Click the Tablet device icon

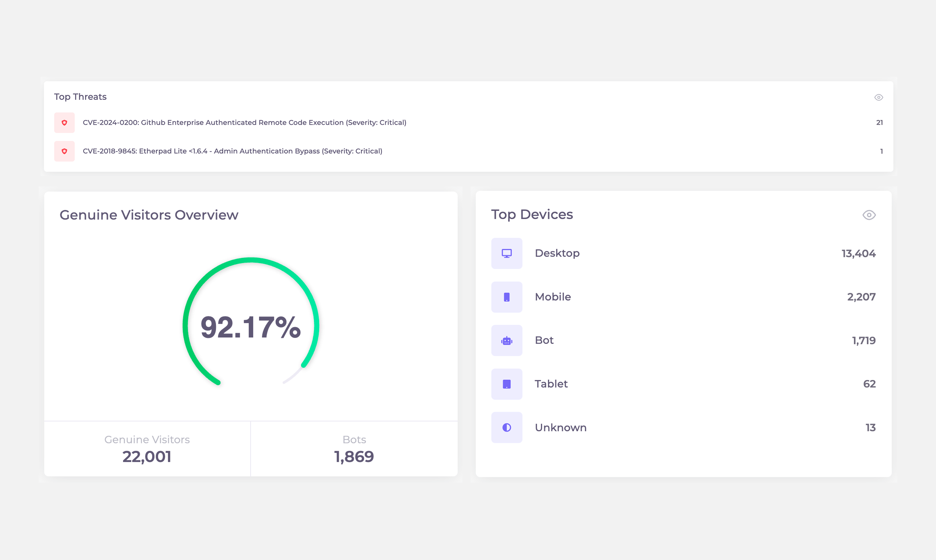[506, 384]
